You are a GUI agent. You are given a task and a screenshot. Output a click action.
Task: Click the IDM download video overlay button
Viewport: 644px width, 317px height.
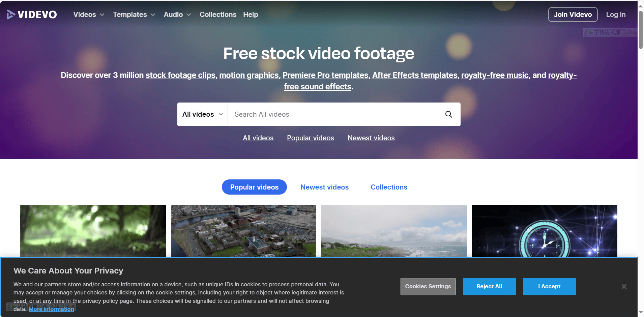[605, 32]
